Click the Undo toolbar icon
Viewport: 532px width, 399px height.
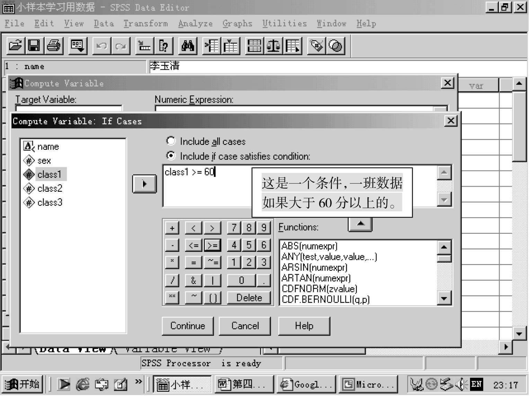[102, 46]
